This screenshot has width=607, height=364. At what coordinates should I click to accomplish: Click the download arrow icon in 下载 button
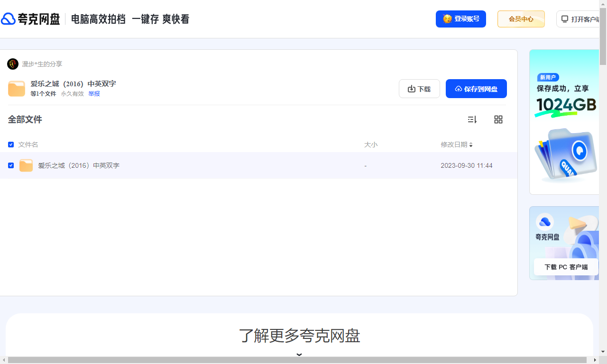click(412, 89)
